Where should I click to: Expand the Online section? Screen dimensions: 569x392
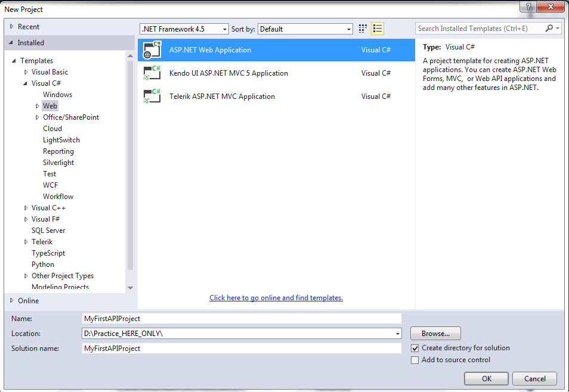click(11, 301)
